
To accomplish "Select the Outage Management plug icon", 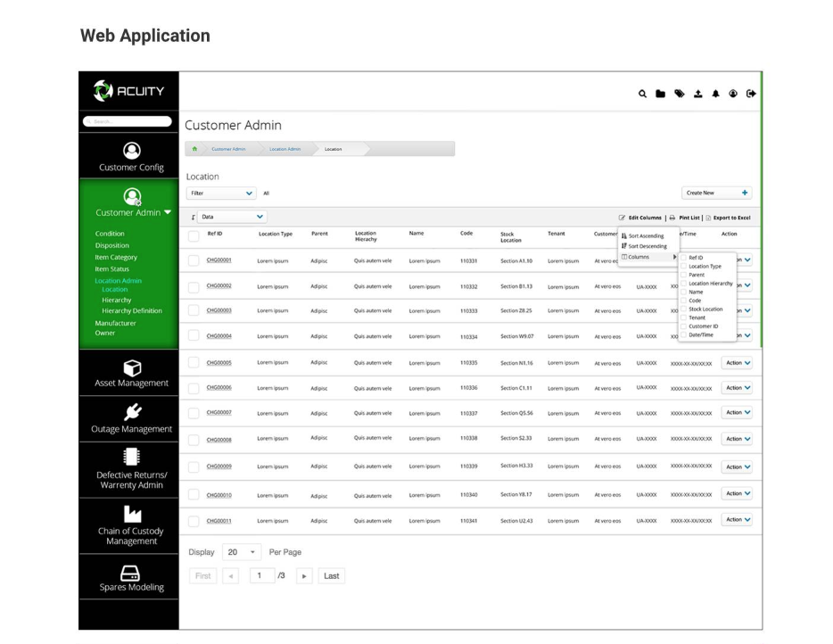I will click(131, 411).
